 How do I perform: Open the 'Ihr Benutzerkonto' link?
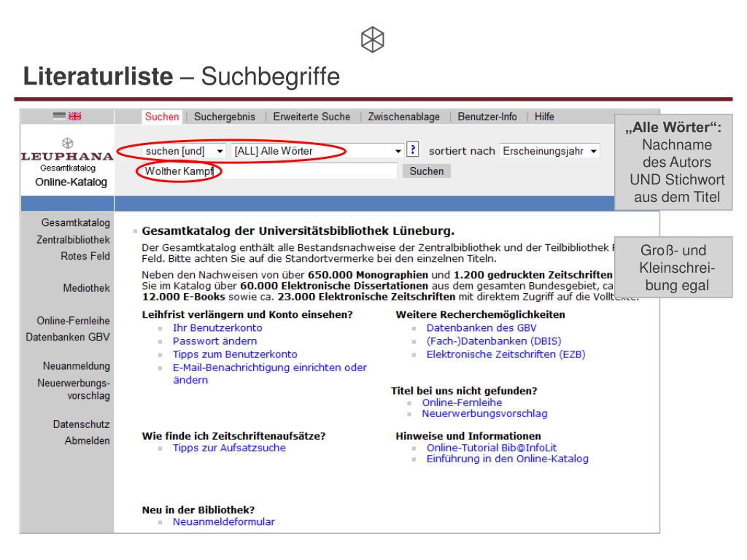tap(217, 327)
